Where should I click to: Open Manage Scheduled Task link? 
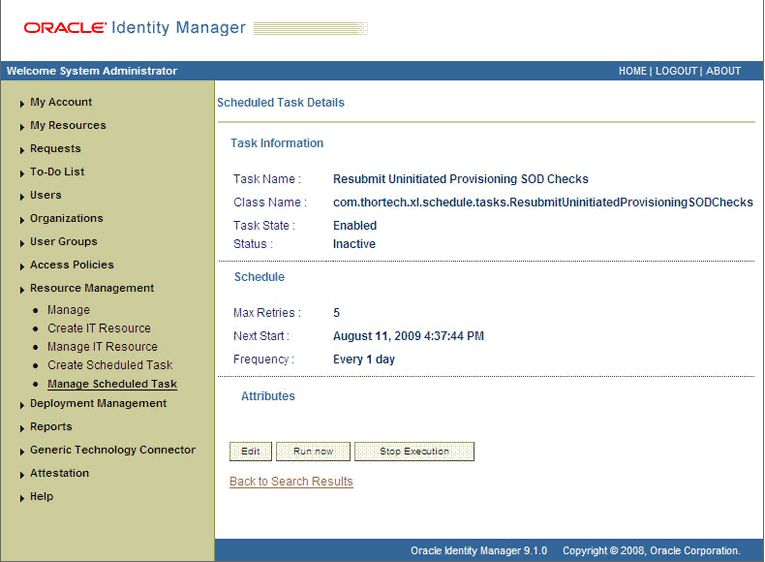pyautogui.click(x=112, y=384)
